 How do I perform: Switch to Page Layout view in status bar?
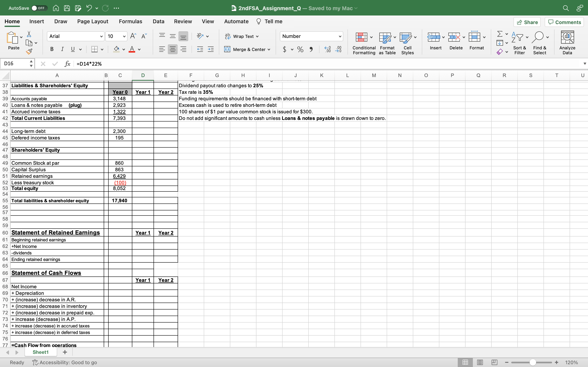(480, 362)
